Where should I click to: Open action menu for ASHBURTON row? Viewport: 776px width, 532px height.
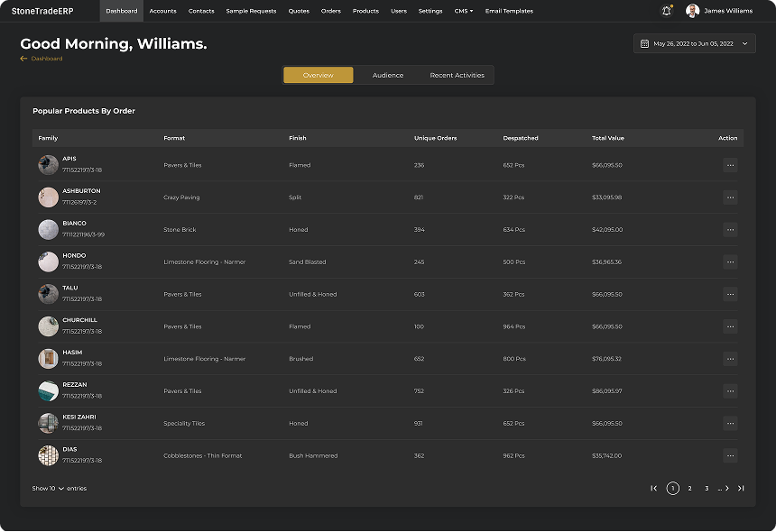(730, 197)
